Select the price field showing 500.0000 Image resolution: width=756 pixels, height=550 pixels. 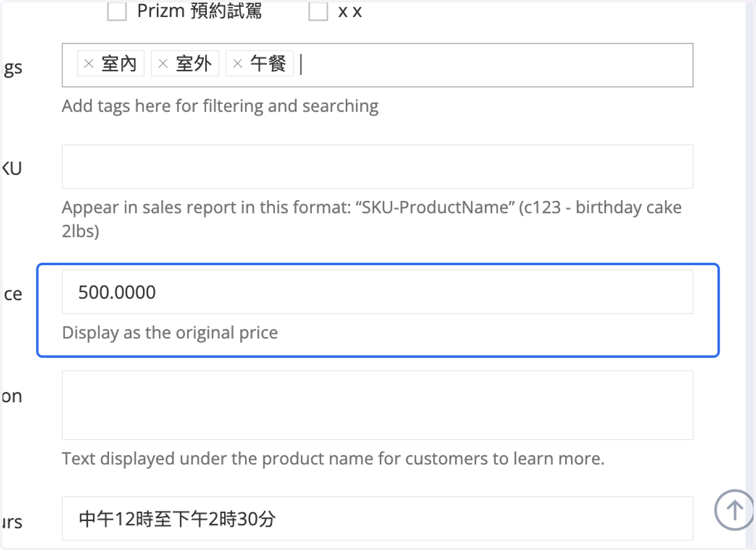377,292
